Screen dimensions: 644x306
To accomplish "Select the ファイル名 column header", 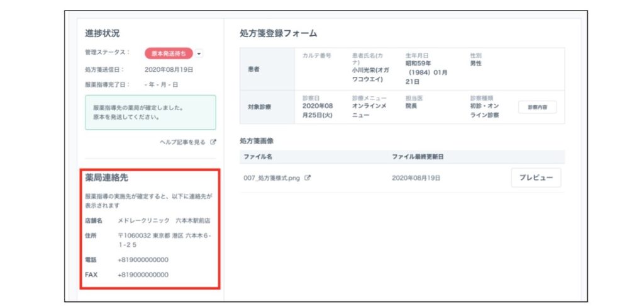I will (257, 156).
